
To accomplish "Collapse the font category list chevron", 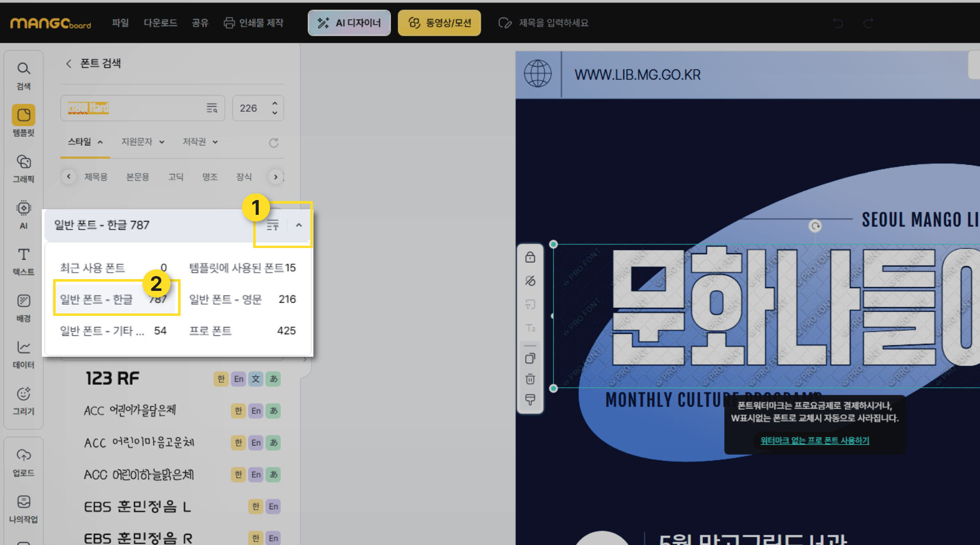I will (x=299, y=225).
